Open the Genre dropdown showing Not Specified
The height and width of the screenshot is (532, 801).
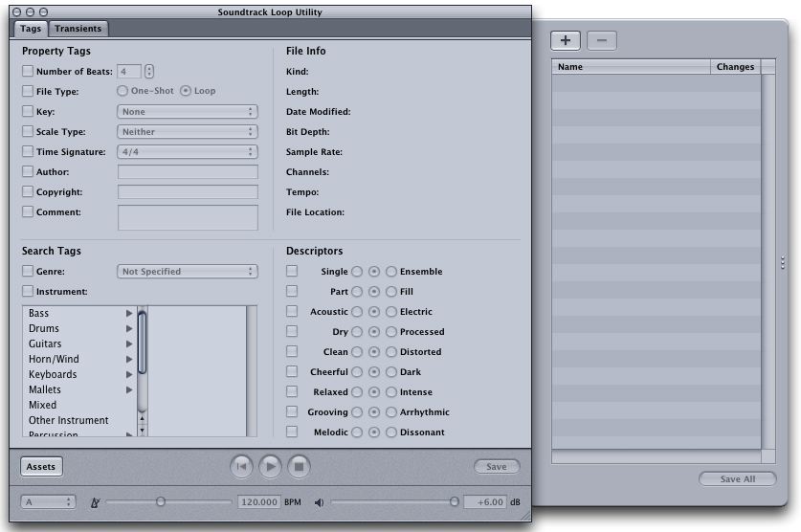pyautogui.click(x=188, y=271)
